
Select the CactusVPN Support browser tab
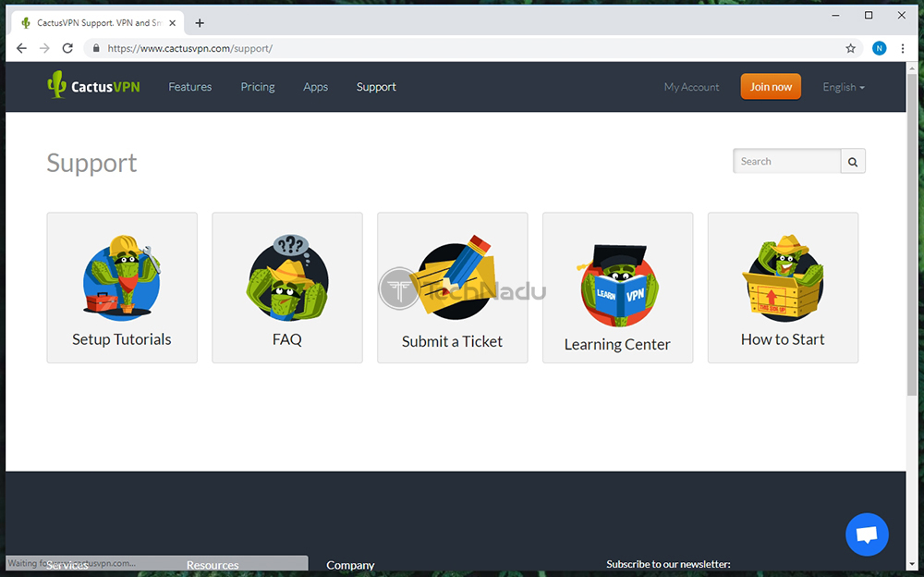pyautogui.click(x=97, y=23)
